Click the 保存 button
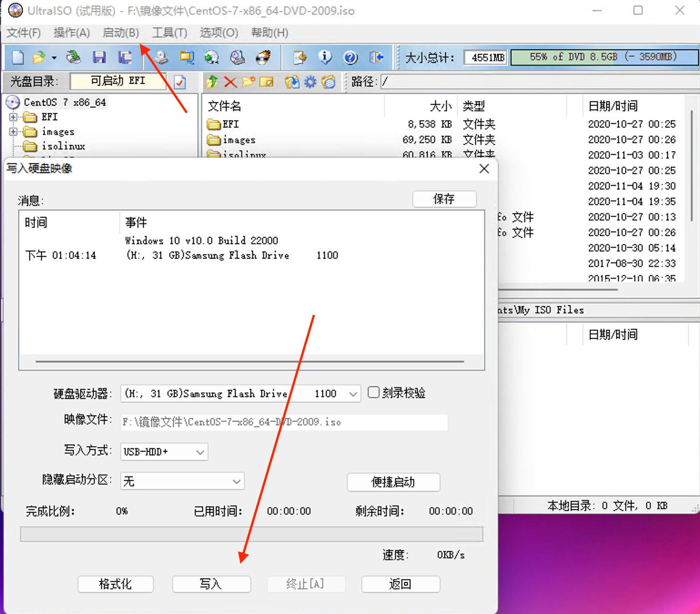Image resolution: width=700 pixels, height=614 pixels. pos(444,199)
